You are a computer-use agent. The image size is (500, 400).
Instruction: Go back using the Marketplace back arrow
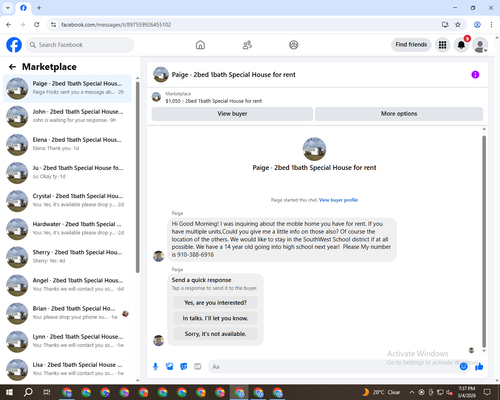[12, 67]
